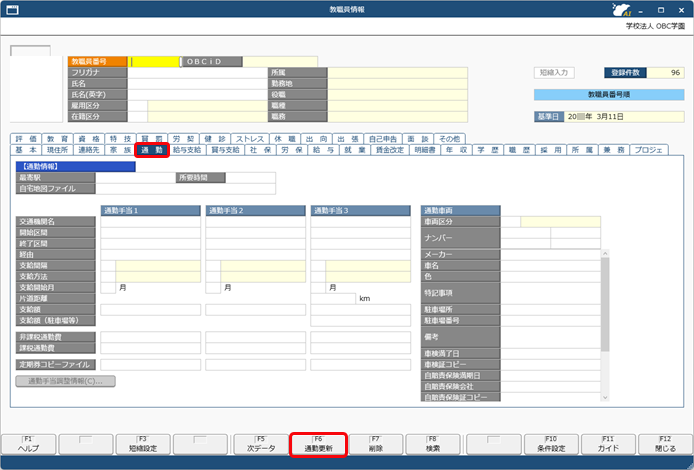Click the app icon in the title bar
This screenshot has width=694, height=470.
(x=10, y=8)
